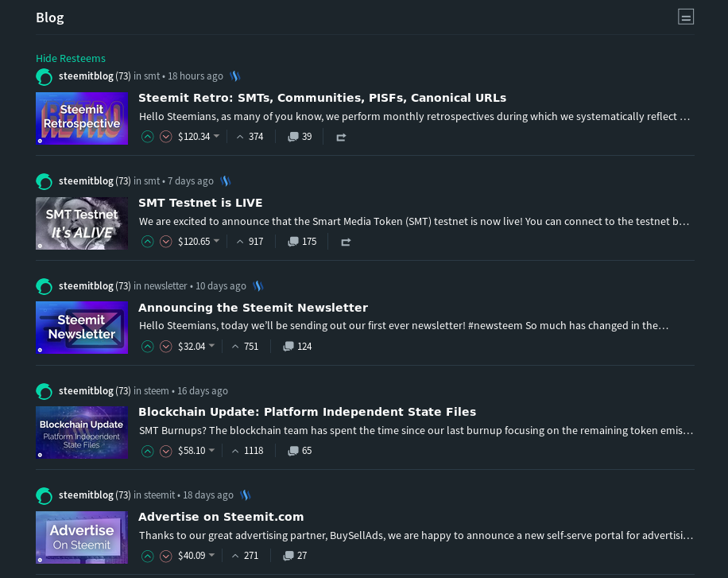728x578 pixels.
Task: Resteem the SMT Testnet is LIVE post
Action: (x=346, y=242)
